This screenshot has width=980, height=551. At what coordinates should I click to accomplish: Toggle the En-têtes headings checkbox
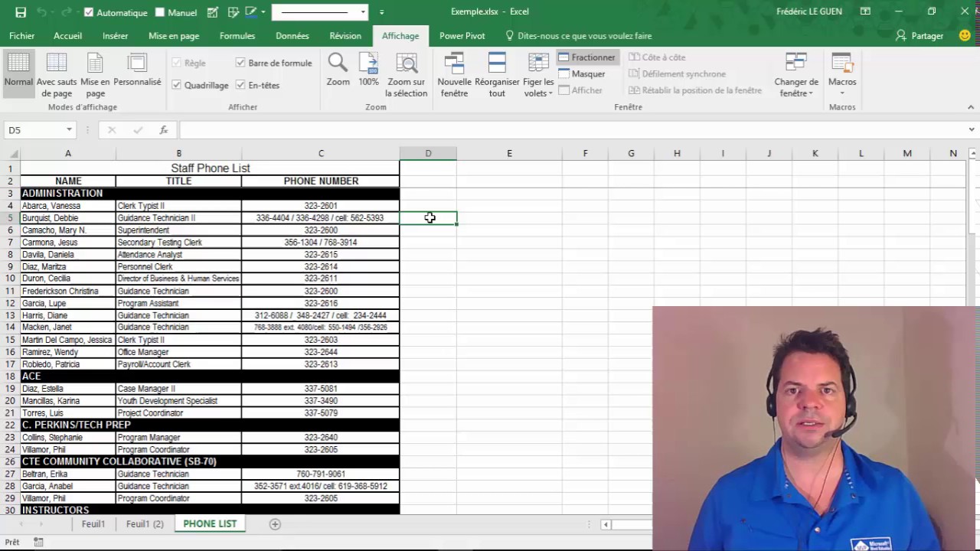[x=240, y=85]
